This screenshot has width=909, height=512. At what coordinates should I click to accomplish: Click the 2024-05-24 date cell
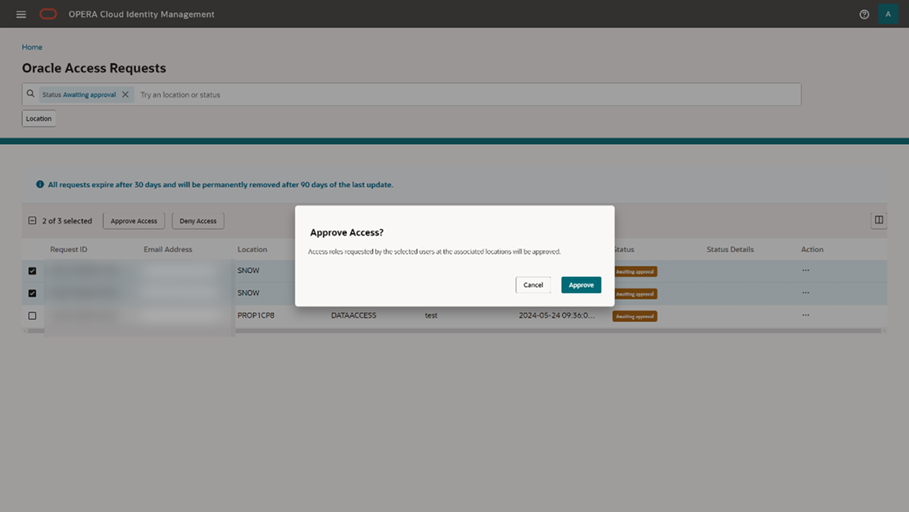click(557, 315)
